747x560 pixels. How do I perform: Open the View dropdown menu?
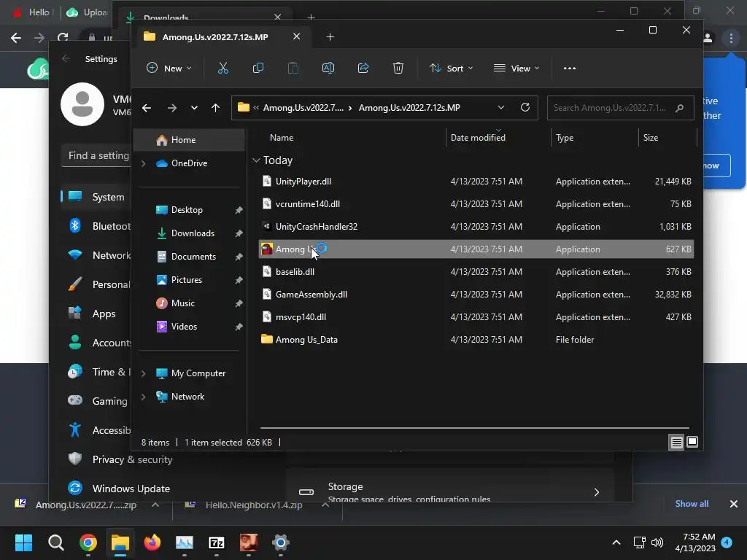(x=516, y=68)
